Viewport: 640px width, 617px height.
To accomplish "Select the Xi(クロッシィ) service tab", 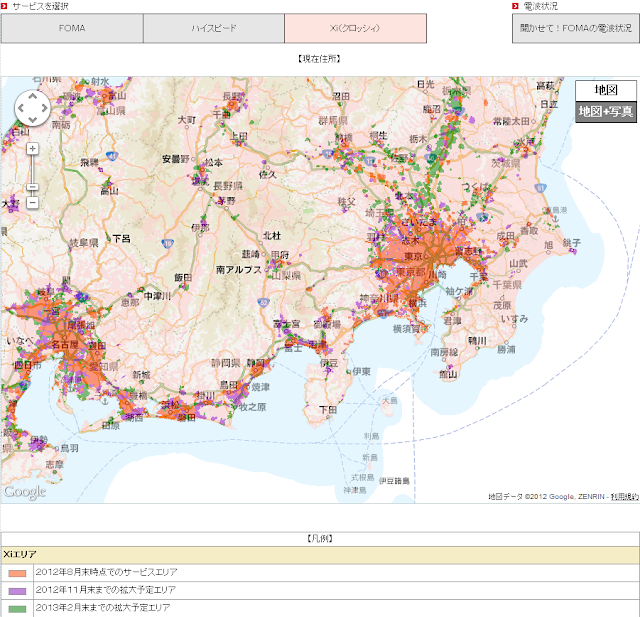I will (356, 28).
